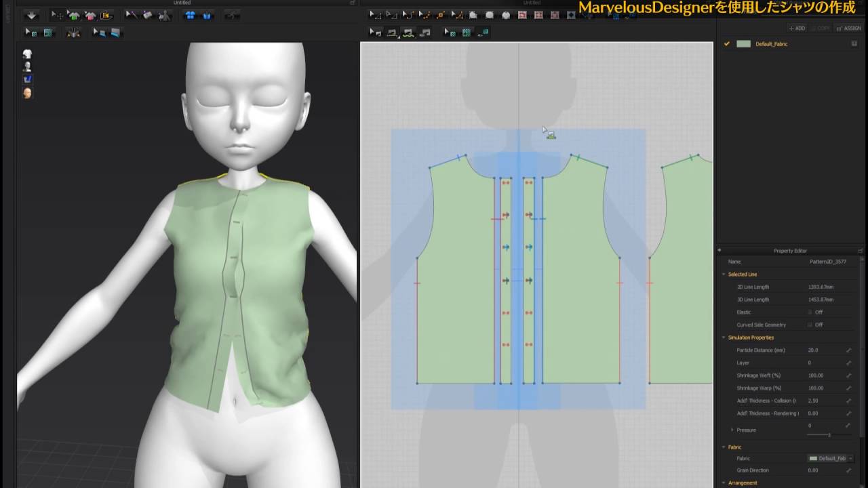The height and width of the screenshot is (488, 868).
Task: Toggle the Default_Fabric checkmark
Action: tap(726, 43)
